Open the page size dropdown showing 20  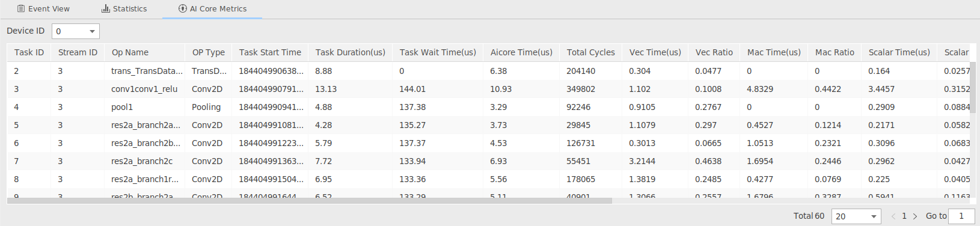856,216
